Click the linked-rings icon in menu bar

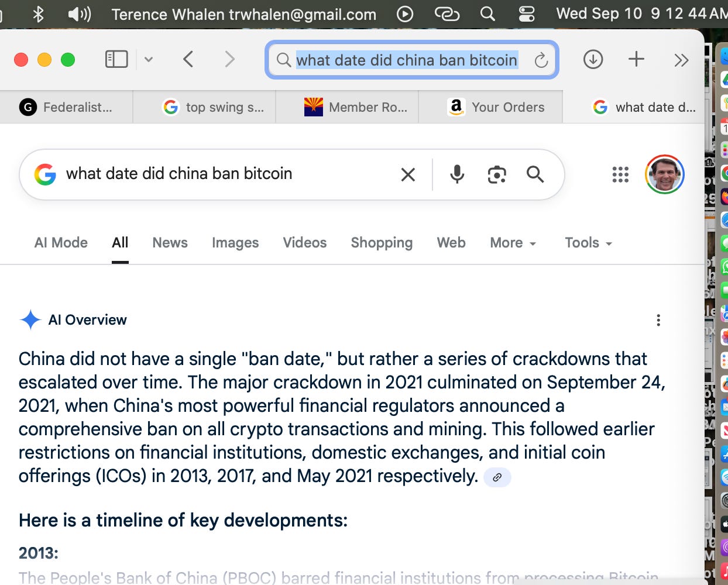click(447, 13)
